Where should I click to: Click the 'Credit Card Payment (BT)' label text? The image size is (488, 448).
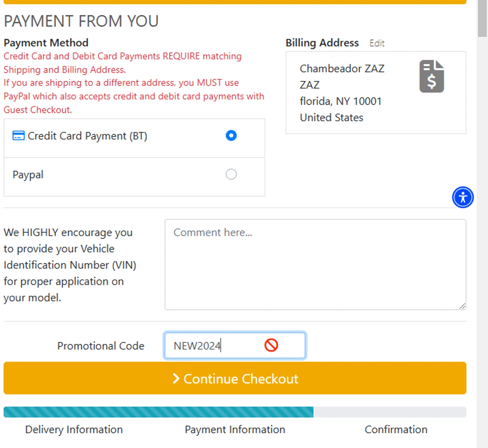click(88, 136)
